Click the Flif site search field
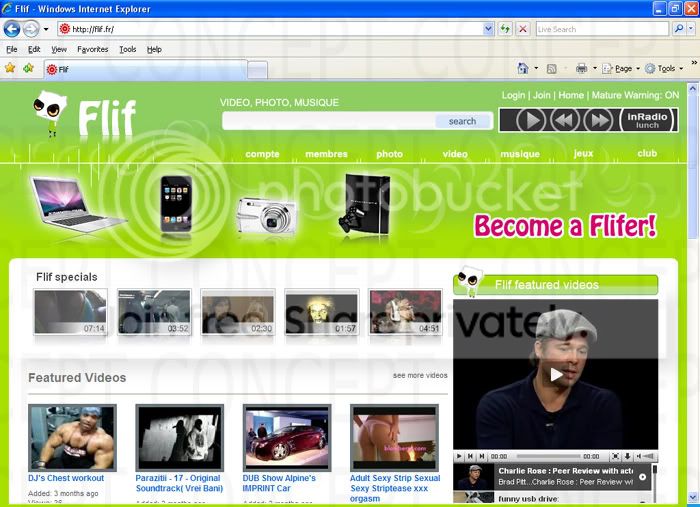 pos(328,121)
